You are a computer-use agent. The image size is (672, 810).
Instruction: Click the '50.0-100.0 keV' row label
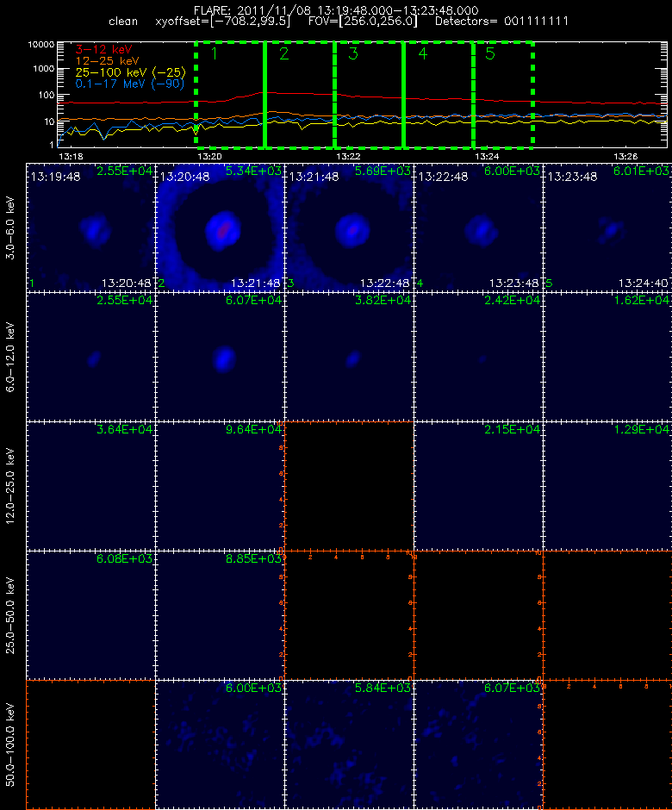click(10, 745)
